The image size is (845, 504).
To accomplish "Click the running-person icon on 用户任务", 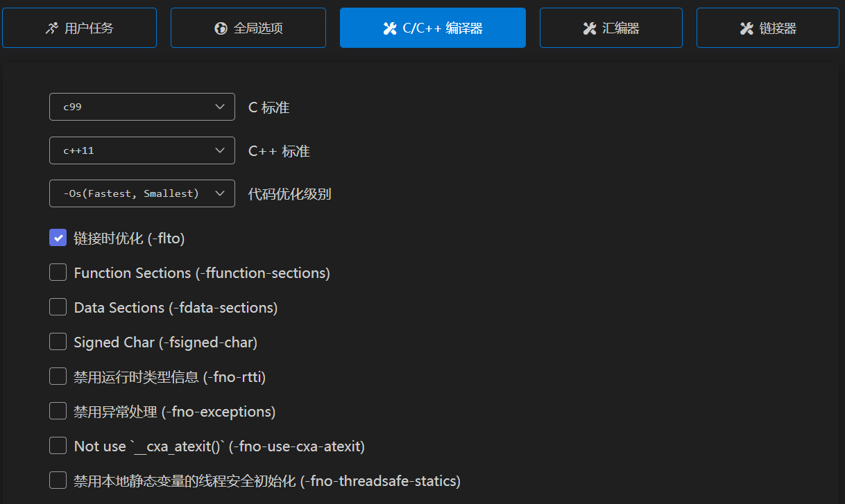I will (x=51, y=28).
